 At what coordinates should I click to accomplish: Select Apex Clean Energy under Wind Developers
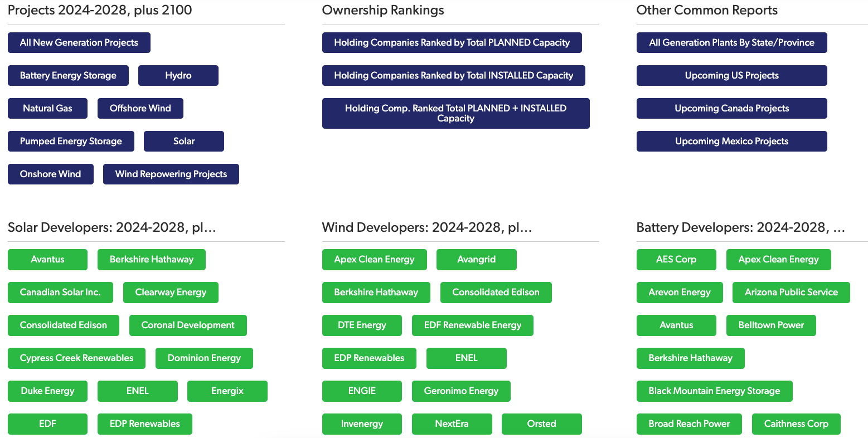[375, 259]
